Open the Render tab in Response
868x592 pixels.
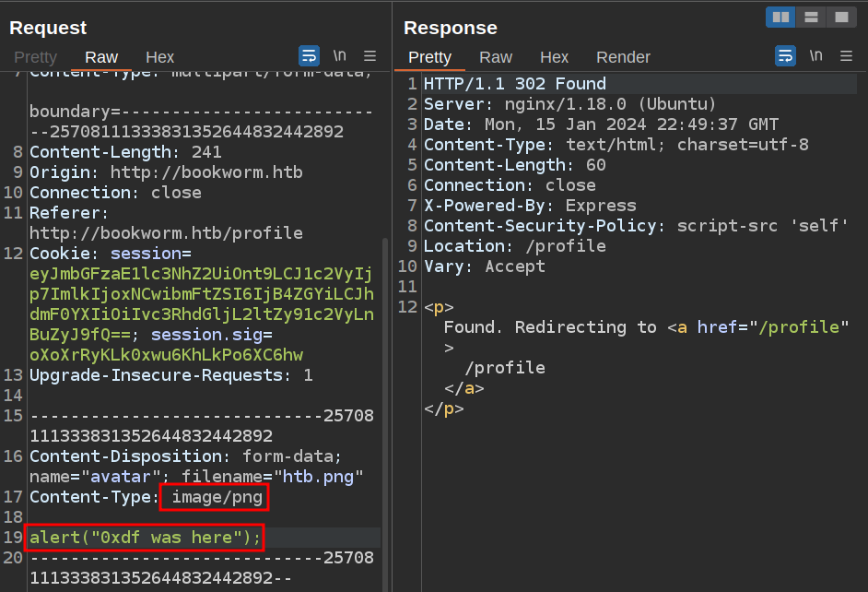click(623, 57)
